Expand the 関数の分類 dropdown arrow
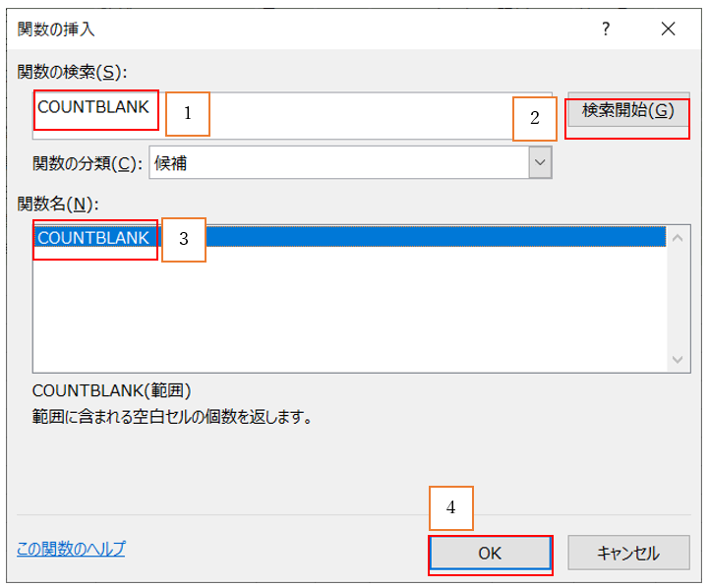Viewport: 709px width, 588px height. 539,163
